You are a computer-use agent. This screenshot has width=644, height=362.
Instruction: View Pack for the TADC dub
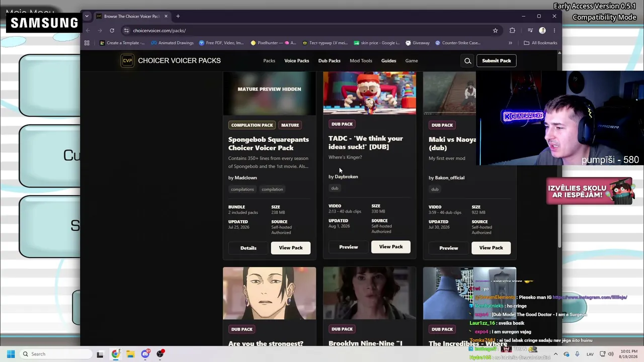coord(391,247)
